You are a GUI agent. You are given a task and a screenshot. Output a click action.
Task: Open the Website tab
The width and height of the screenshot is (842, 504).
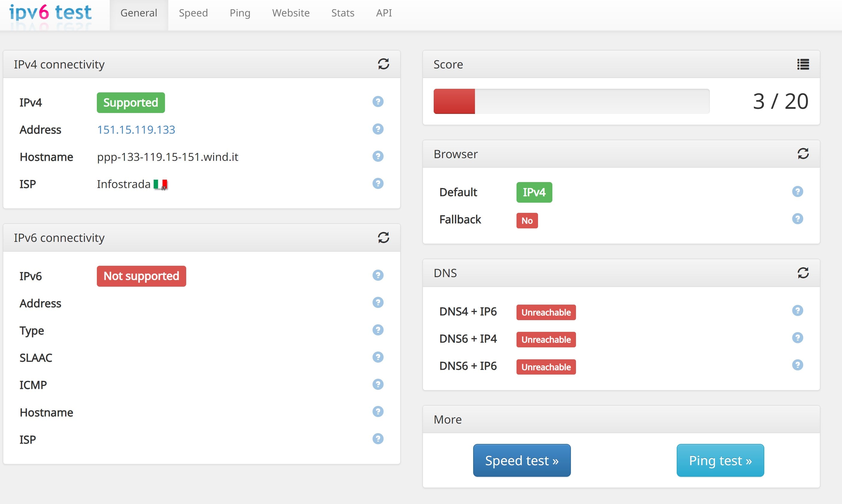(291, 13)
